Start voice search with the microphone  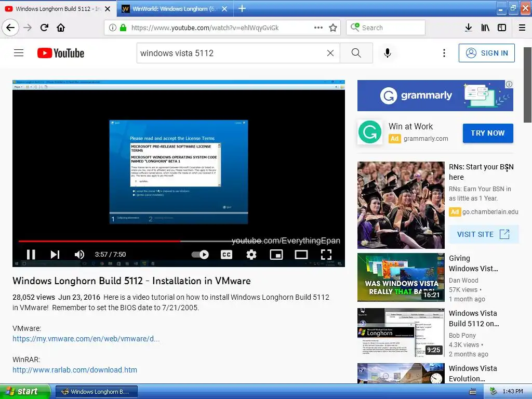pyautogui.click(x=388, y=53)
